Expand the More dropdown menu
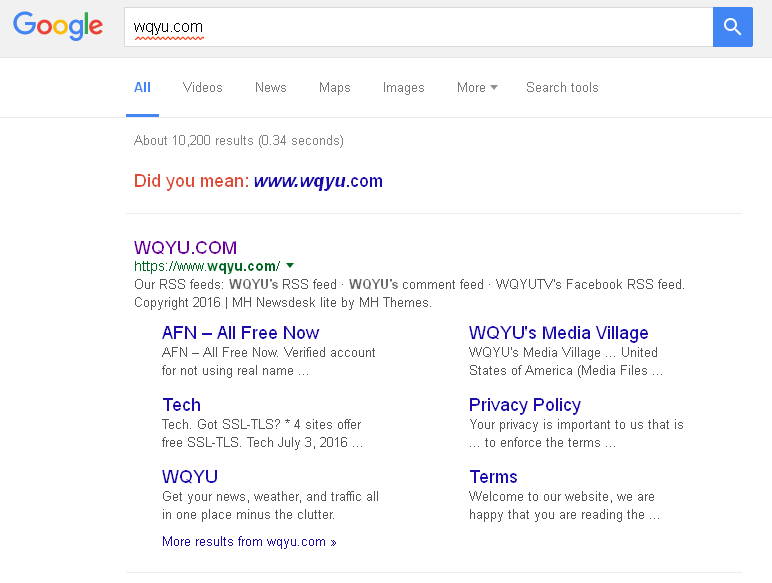 pos(477,88)
